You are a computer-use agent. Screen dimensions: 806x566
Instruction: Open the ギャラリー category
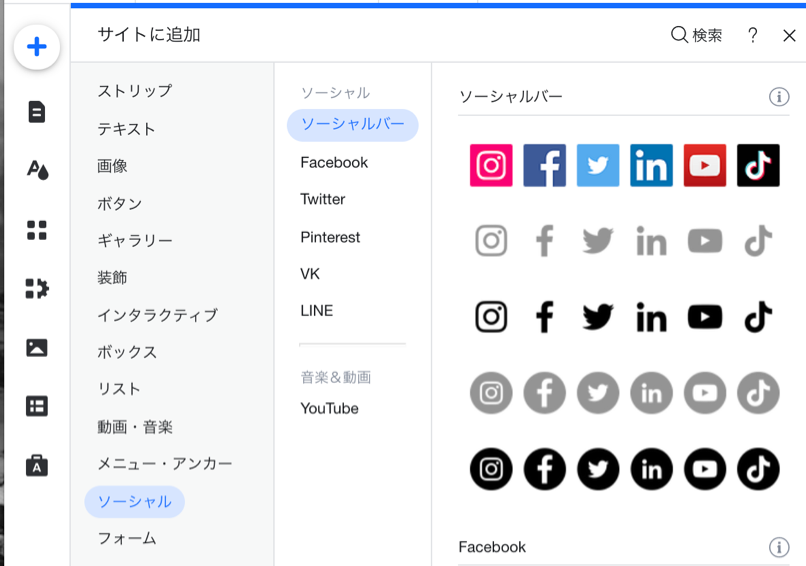(135, 240)
